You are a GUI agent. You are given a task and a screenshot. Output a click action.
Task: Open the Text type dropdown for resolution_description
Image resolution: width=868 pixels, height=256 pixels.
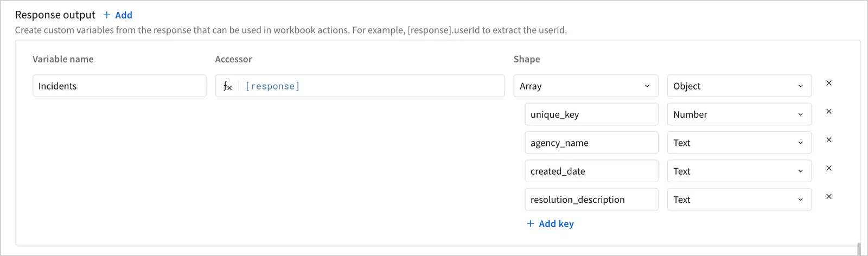click(739, 200)
